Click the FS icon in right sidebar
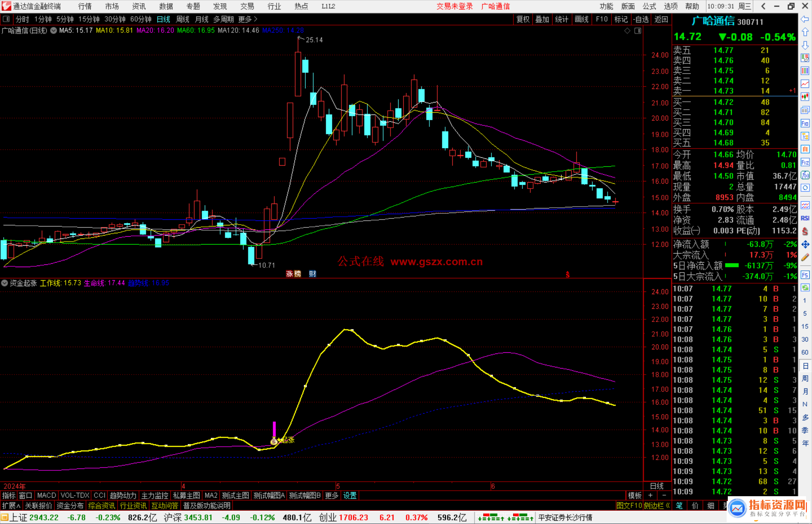The height and width of the screenshot is (524, 812). pos(805,275)
